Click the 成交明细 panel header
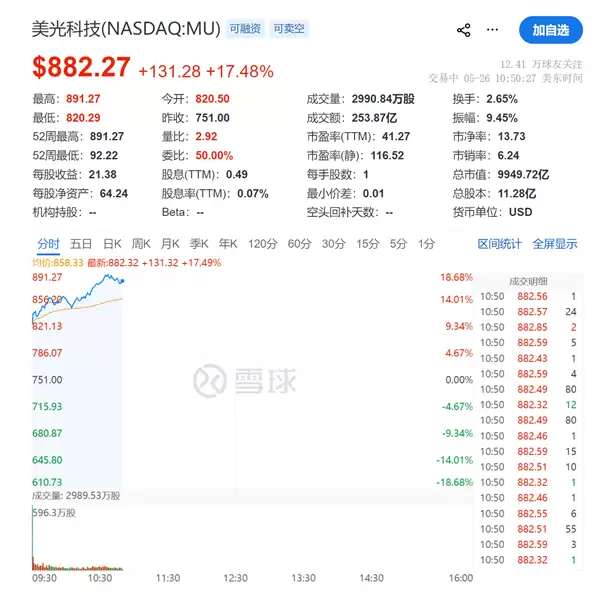 pyautogui.click(x=528, y=282)
